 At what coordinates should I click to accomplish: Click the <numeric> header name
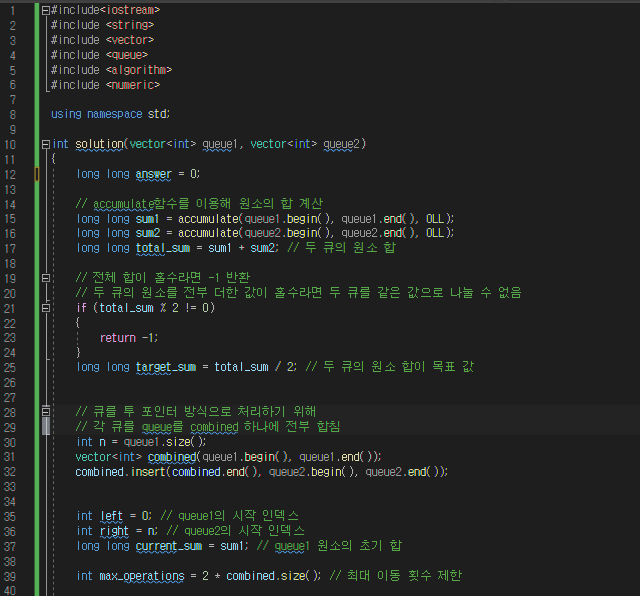[x=133, y=85]
